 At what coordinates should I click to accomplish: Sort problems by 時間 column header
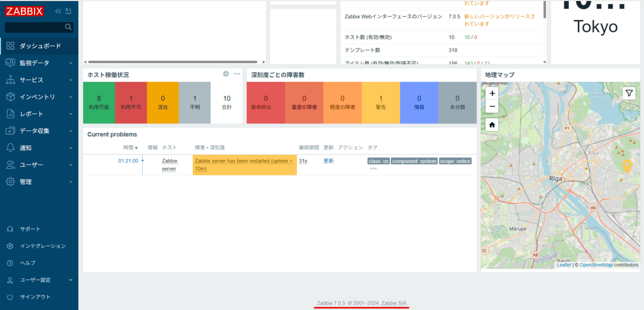pyautogui.click(x=131, y=147)
